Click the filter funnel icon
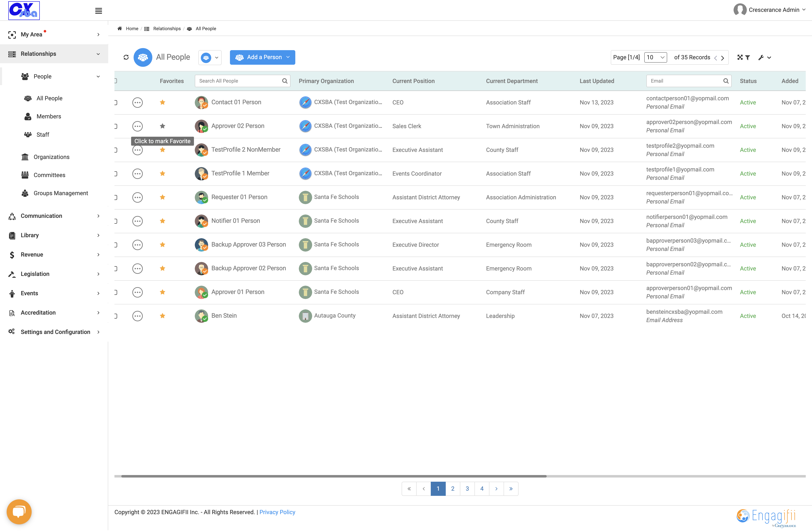The image size is (812, 531). [x=747, y=57]
